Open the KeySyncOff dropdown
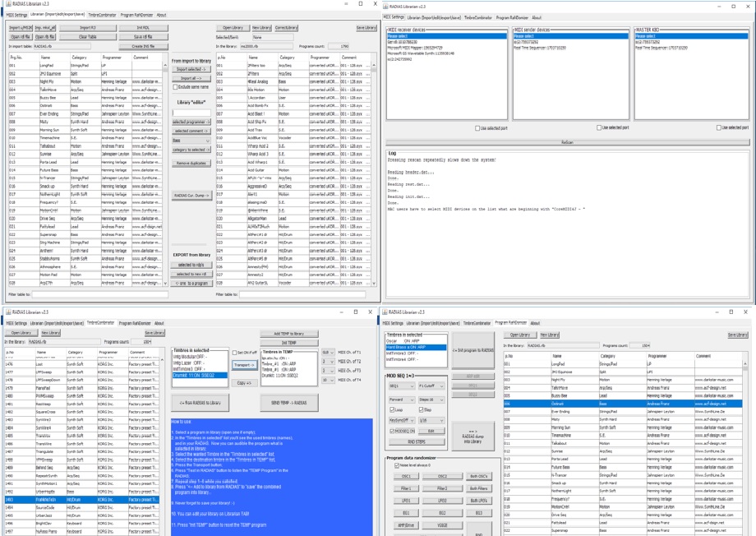Image resolution: width=756 pixels, height=536 pixels. (401, 421)
